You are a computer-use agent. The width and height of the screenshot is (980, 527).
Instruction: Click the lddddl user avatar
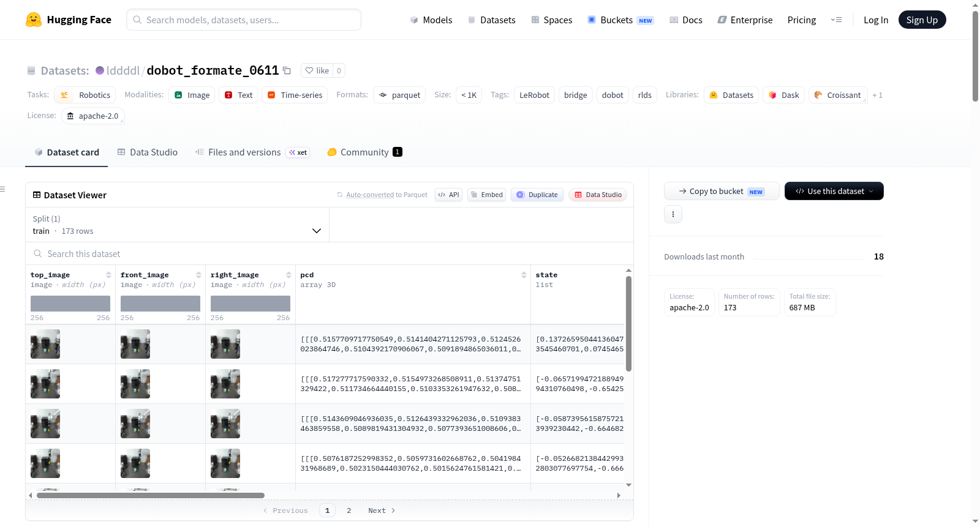[x=100, y=70]
